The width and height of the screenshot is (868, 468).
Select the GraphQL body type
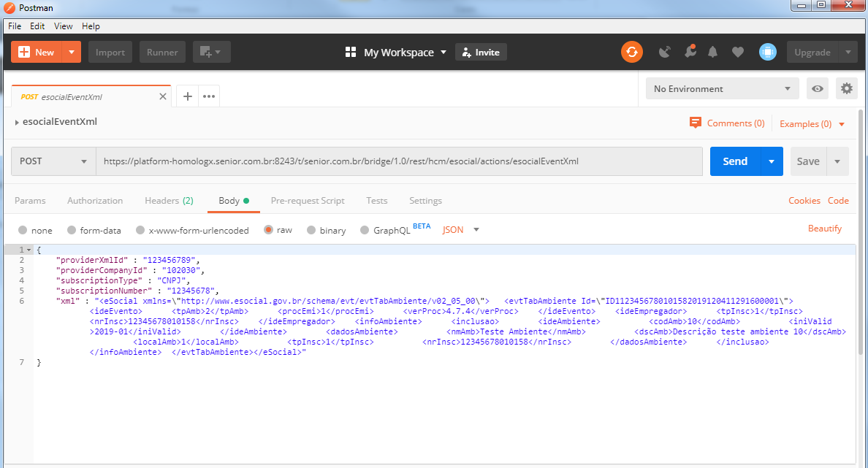tap(365, 230)
